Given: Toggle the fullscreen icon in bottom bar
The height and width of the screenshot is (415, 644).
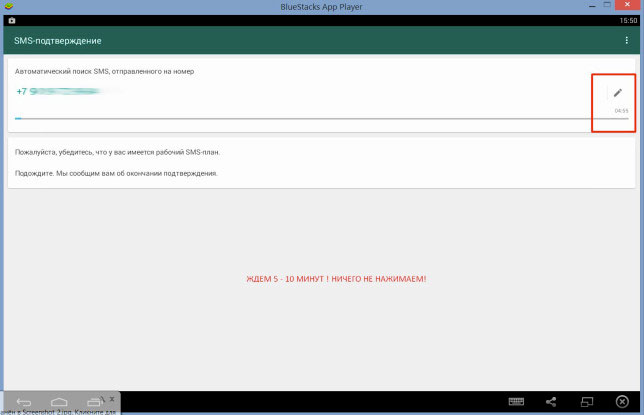Looking at the screenshot, I should click(x=586, y=401).
